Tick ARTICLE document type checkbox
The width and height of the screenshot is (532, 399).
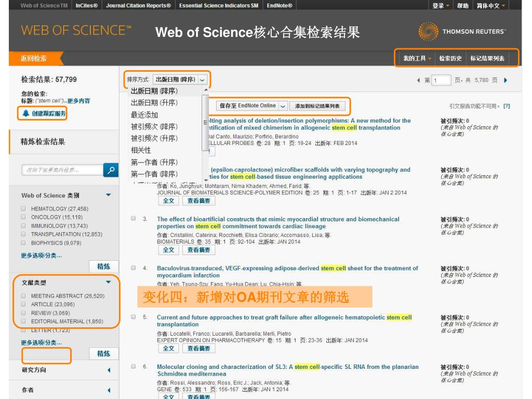click(23, 304)
